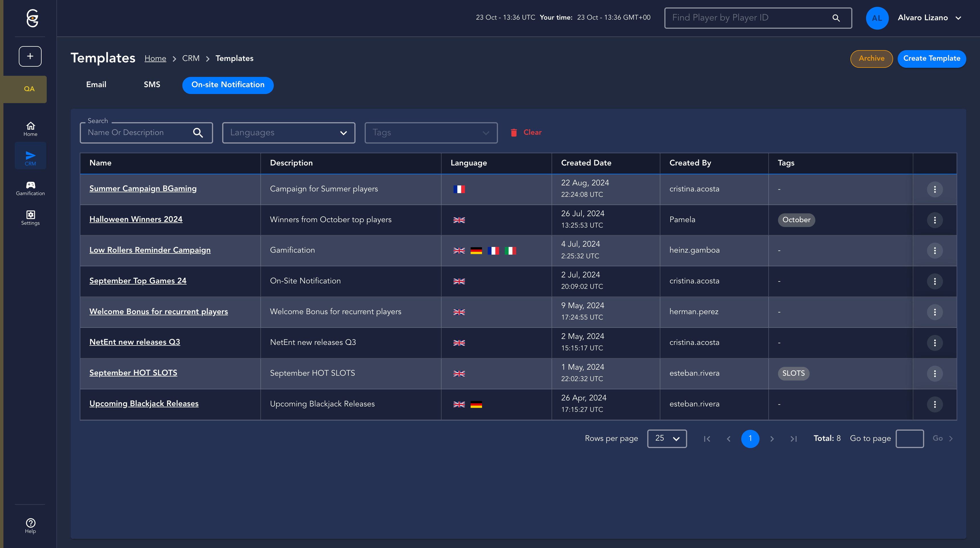Jump to last page arrow icon
Viewport: 980px width, 548px height.
click(793, 438)
